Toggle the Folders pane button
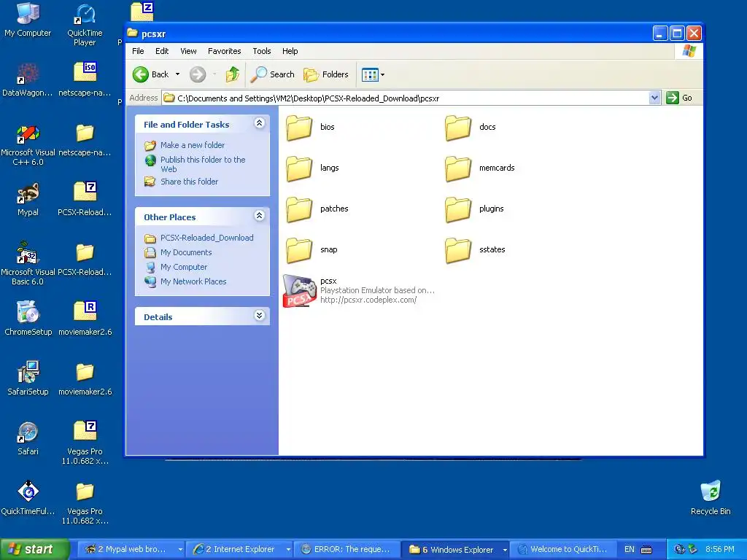The image size is (747, 560). pyautogui.click(x=326, y=74)
